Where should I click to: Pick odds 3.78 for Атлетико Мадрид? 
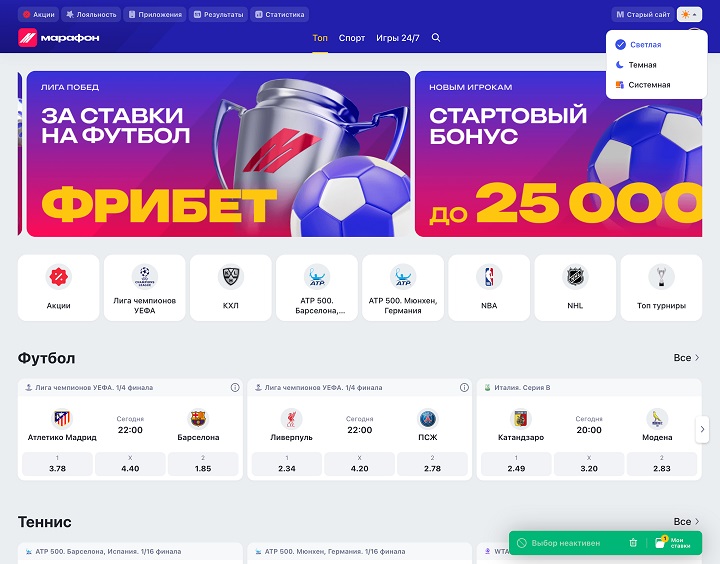click(57, 464)
